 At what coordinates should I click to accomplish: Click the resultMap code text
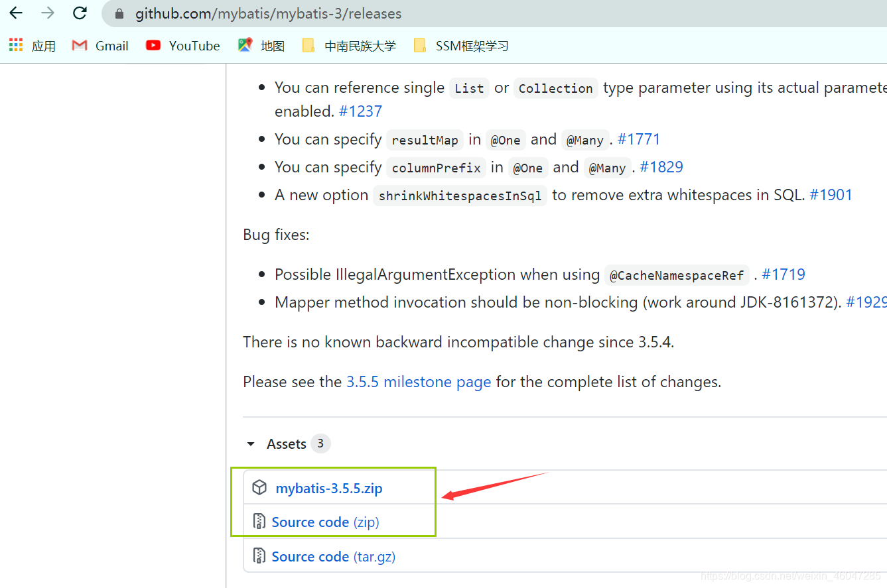pyautogui.click(x=425, y=141)
